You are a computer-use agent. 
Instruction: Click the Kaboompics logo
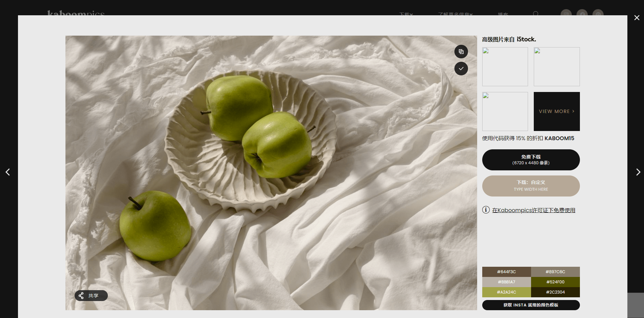(x=76, y=14)
